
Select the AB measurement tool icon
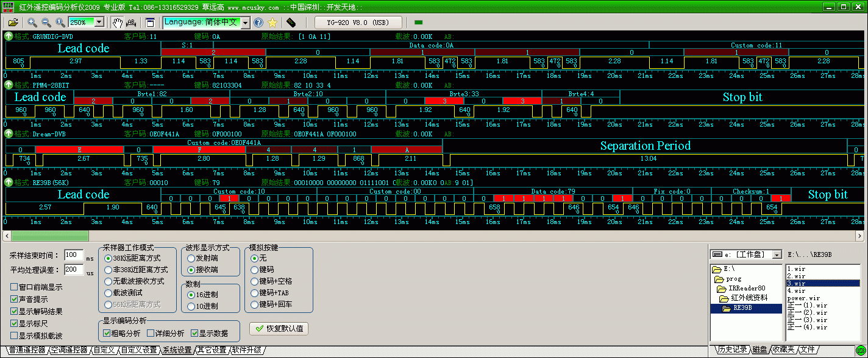tap(131, 23)
